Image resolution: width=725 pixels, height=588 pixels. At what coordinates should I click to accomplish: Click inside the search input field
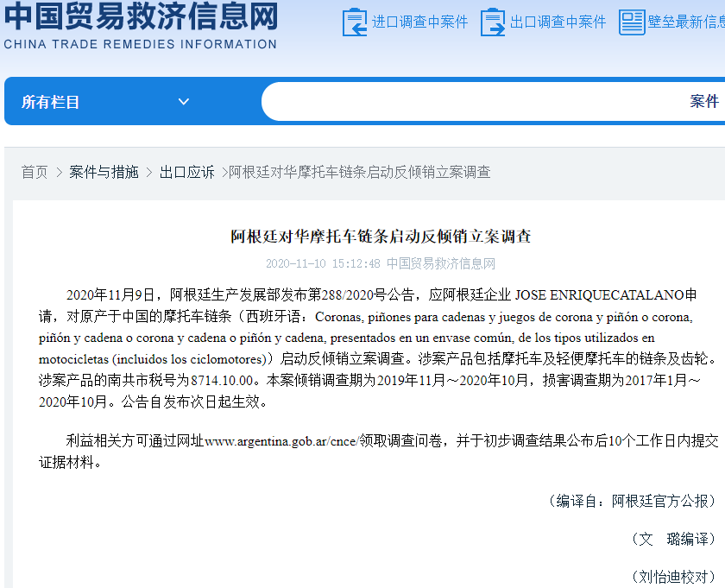475,101
